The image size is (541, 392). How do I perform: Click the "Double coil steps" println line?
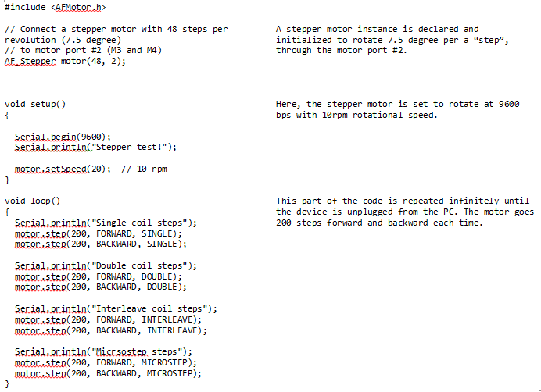(106, 265)
